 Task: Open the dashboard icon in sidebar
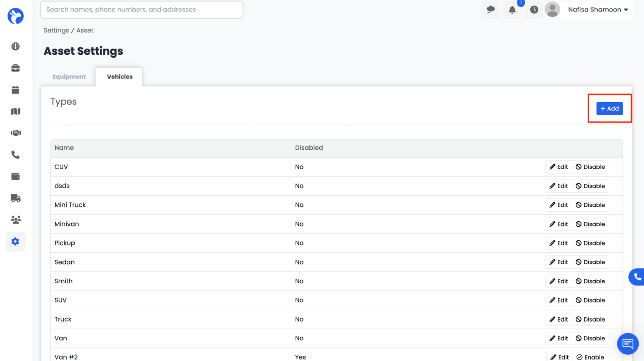(x=15, y=46)
